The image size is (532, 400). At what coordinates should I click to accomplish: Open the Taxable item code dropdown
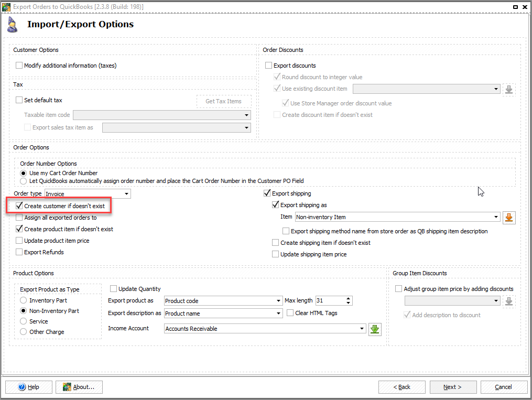pos(162,115)
